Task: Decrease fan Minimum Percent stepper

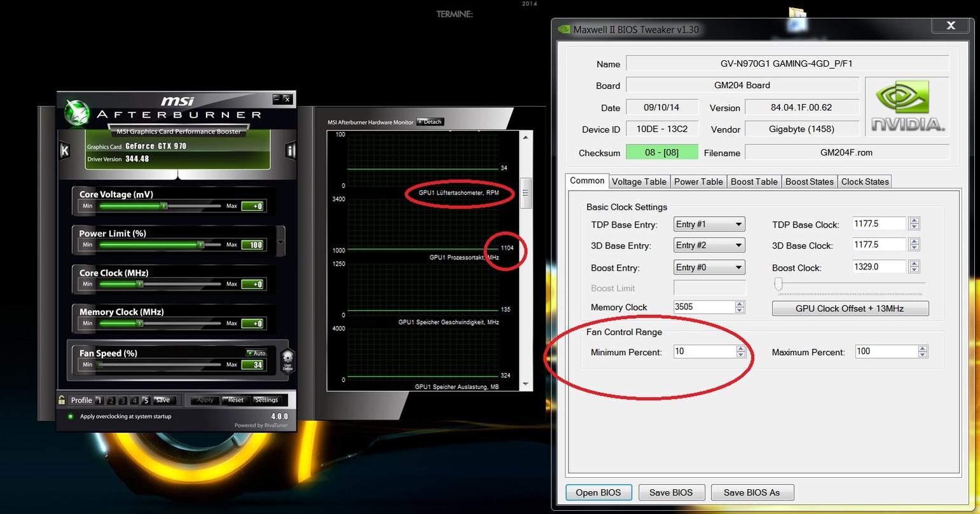Action: 741,355
